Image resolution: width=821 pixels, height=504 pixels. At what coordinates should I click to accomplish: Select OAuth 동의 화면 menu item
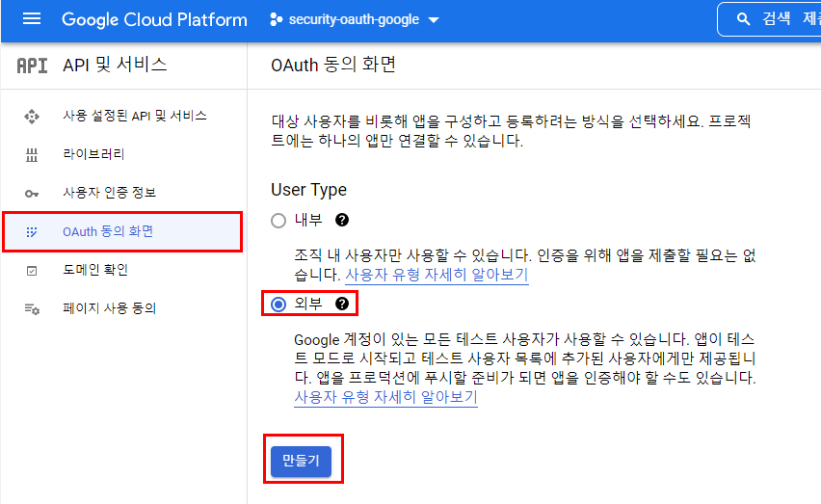[x=122, y=232]
